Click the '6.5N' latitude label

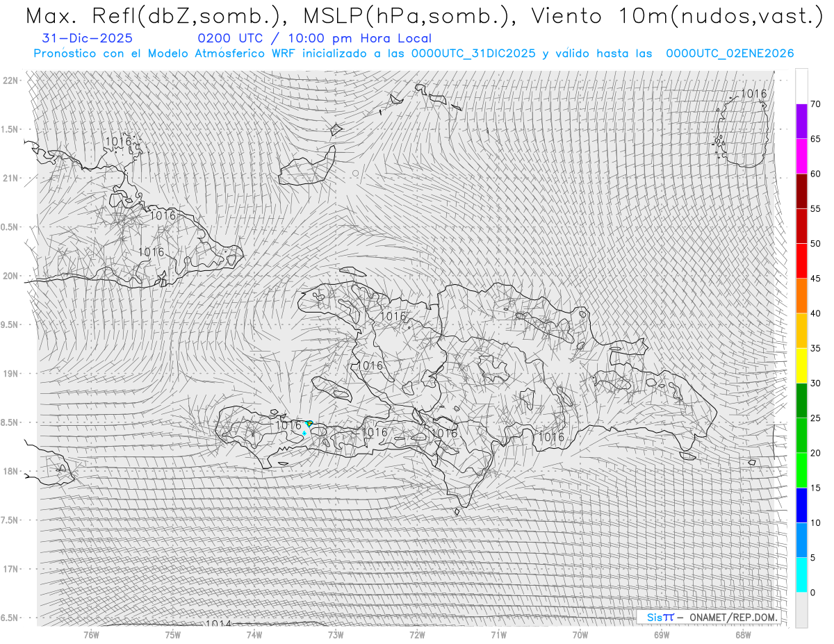(10, 618)
